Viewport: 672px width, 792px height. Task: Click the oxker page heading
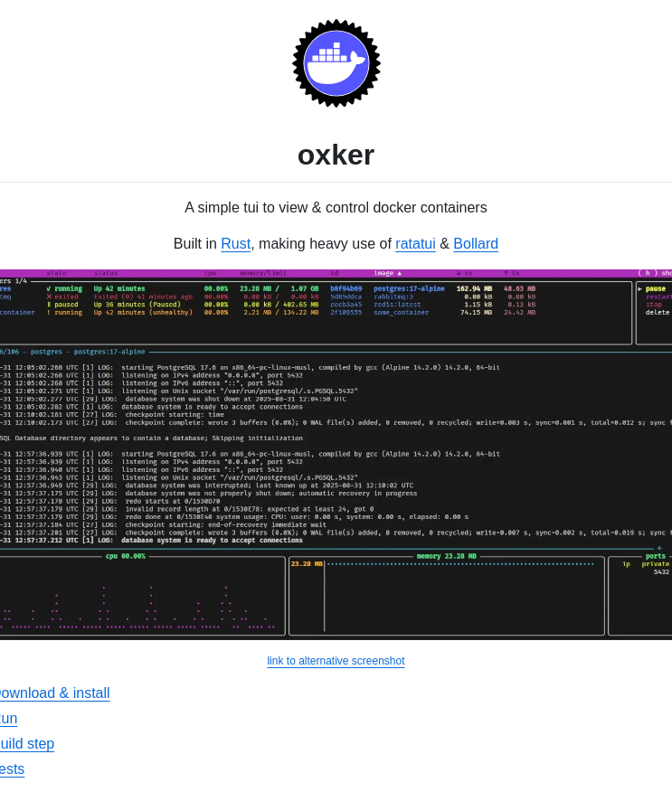(x=336, y=155)
